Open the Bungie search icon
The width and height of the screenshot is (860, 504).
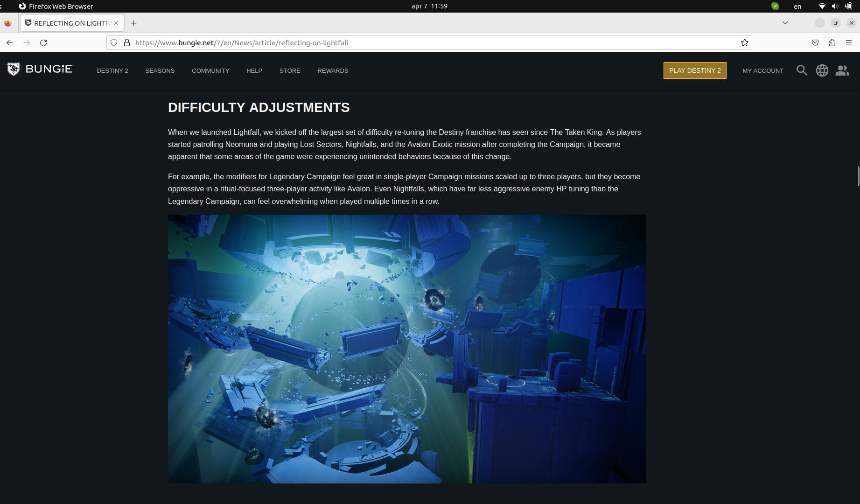tap(802, 70)
